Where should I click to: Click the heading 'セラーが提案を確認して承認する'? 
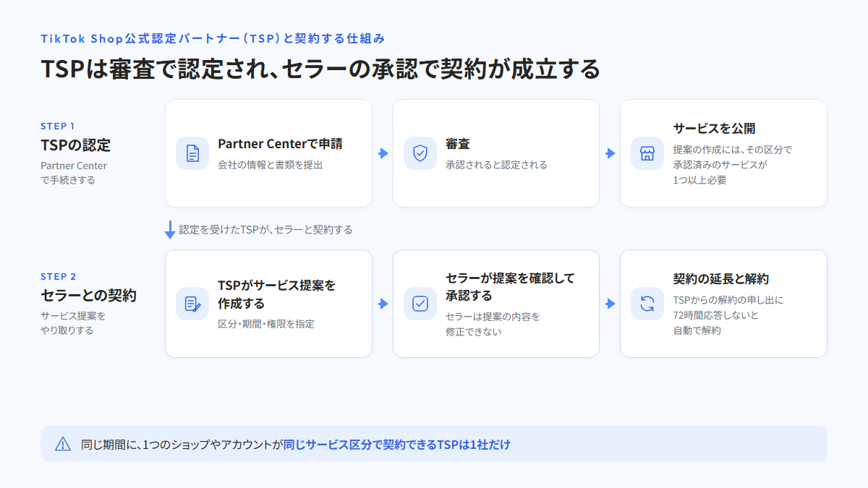coord(510,287)
